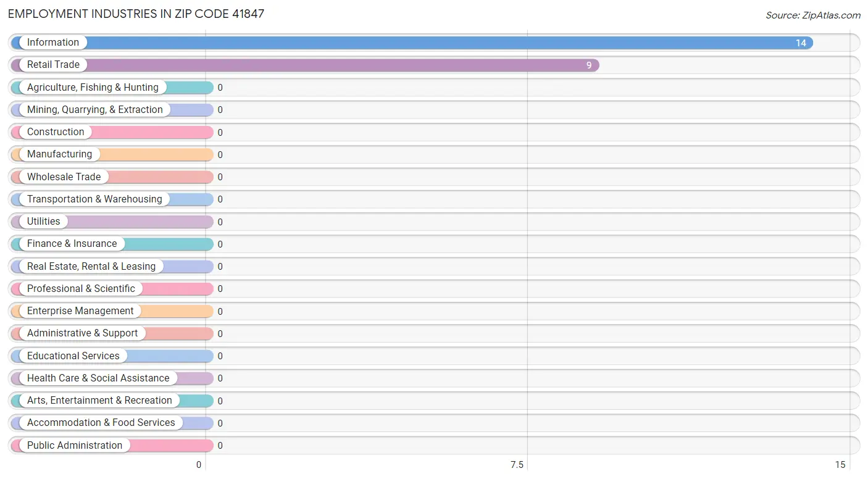Click the zero value beside Wholesale Trade bar
Viewport: 868px width, 479px height.
point(220,177)
